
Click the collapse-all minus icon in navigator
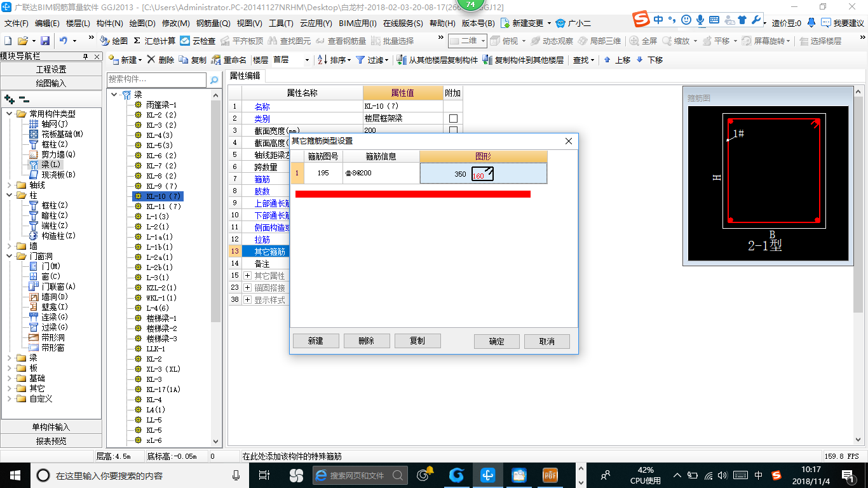point(24,100)
